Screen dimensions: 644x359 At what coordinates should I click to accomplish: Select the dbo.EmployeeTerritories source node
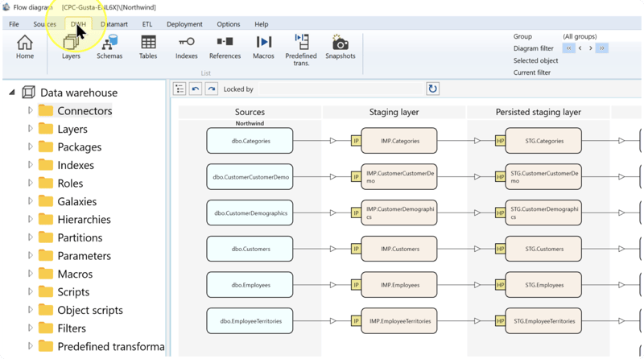(x=250, y=321)
